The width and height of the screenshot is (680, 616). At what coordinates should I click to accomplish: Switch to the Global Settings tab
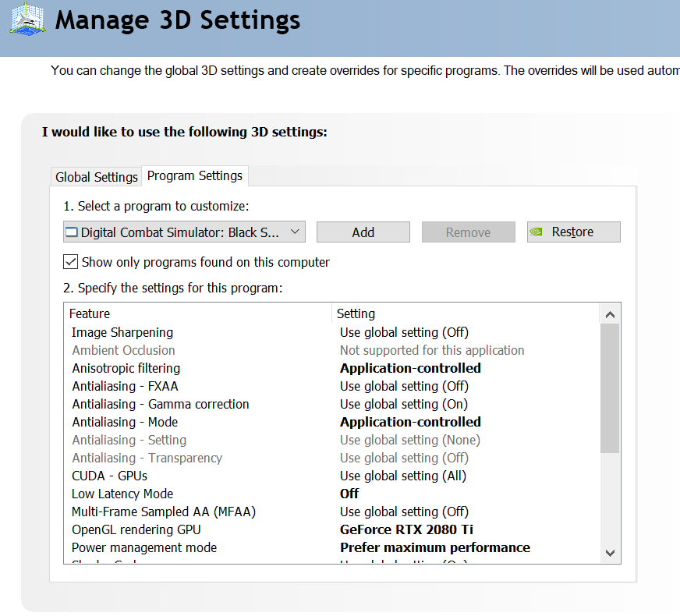tap(96, 177)
